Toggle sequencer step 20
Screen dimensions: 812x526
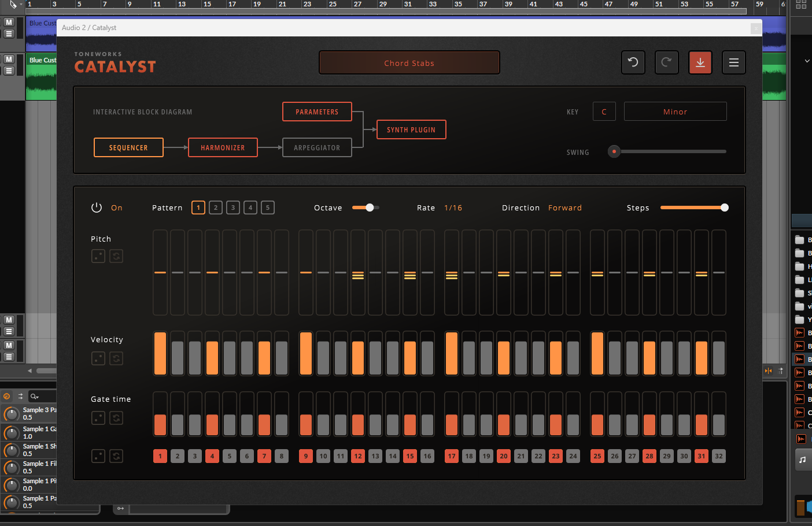tap(504, 456)
